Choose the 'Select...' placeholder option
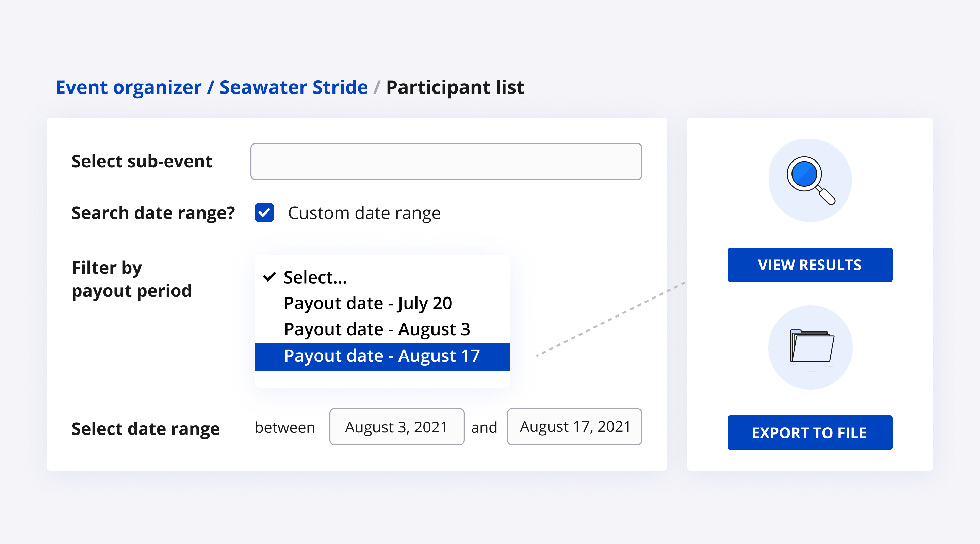 tap(315, 277)
